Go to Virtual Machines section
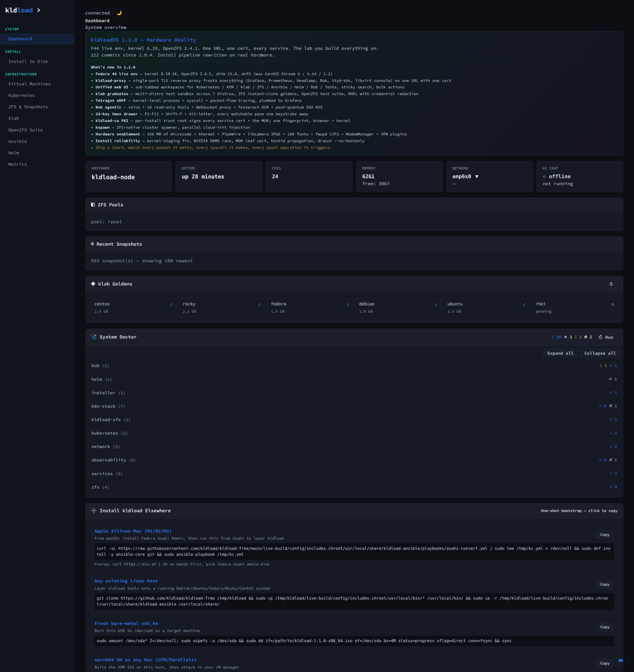 [37, 84]
